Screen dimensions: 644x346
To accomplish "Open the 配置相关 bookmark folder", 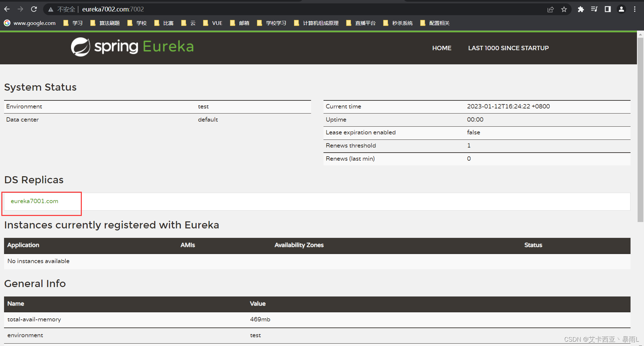I will 435,23.
